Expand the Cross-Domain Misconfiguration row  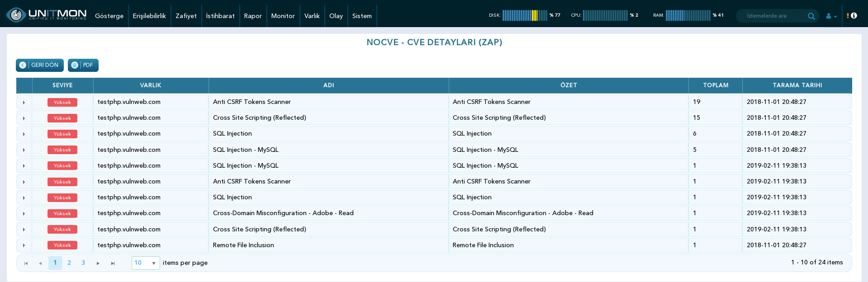pos(24,213)
